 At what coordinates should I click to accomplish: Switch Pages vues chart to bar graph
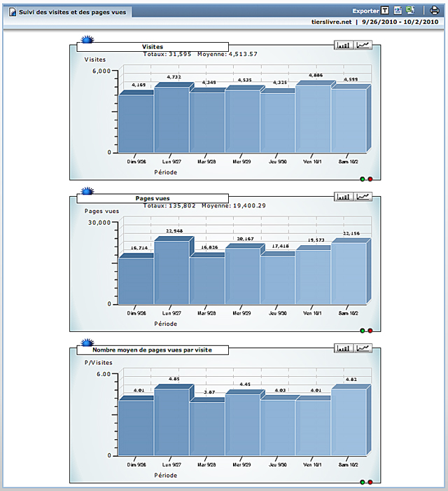[344, 197]
